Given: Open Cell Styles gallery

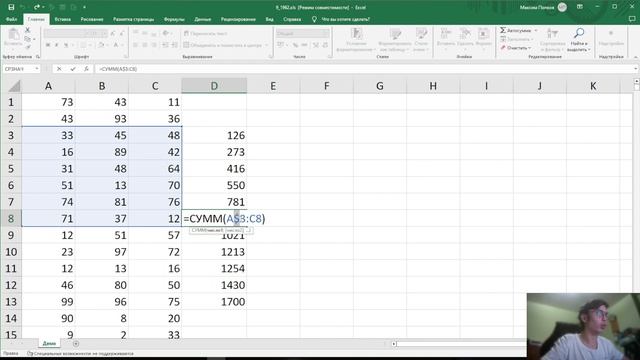Looking at the screenshot, I should point(421,40).
